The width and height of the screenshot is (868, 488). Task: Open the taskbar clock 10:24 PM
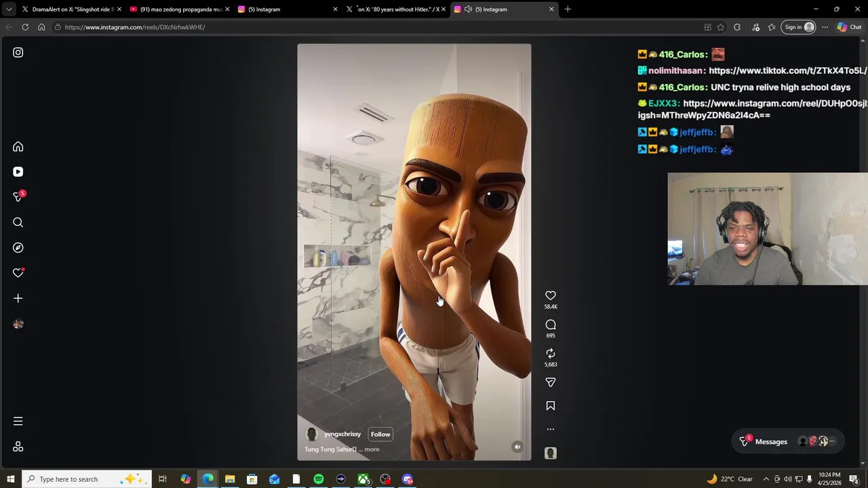(x=829, y=479)
